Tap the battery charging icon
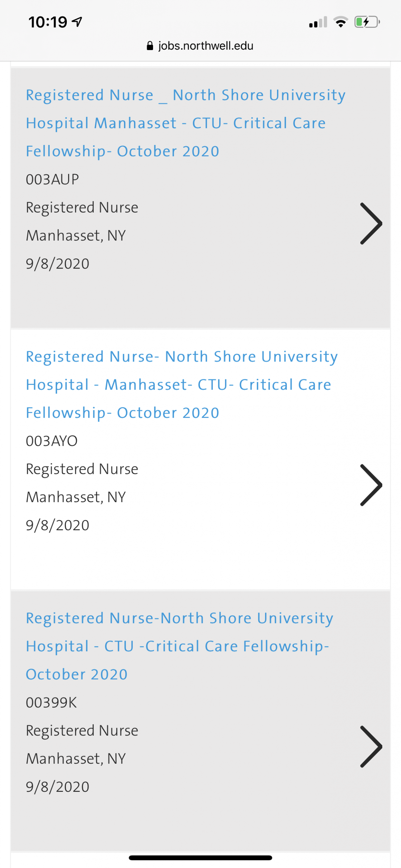The image size is (401, 868). (367, 22)
